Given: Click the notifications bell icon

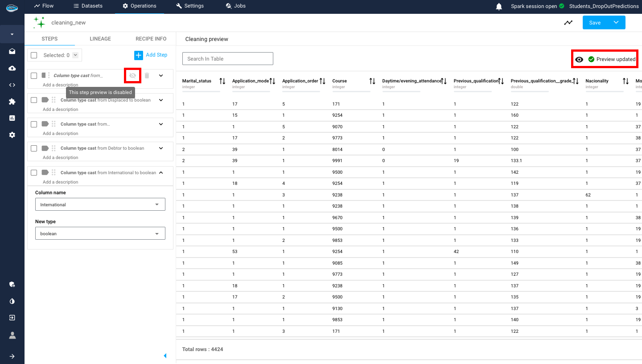Looking at the screenshot, I should (499, 6).
